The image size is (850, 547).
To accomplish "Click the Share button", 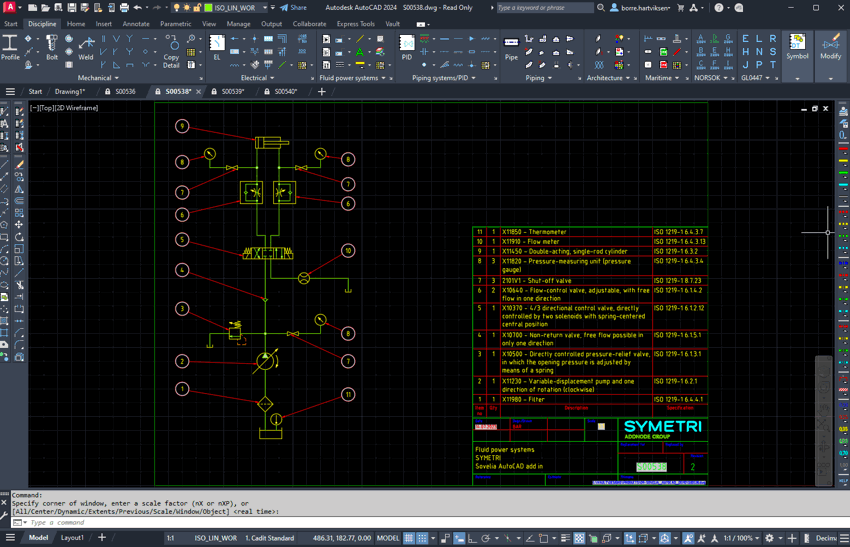I will pyautogui.click(x=293, y=8).
